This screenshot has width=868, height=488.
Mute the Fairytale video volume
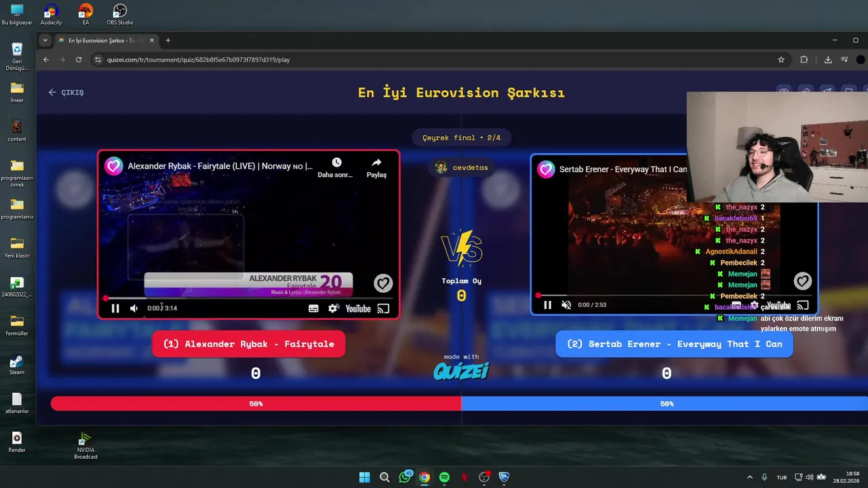[134, 308]
